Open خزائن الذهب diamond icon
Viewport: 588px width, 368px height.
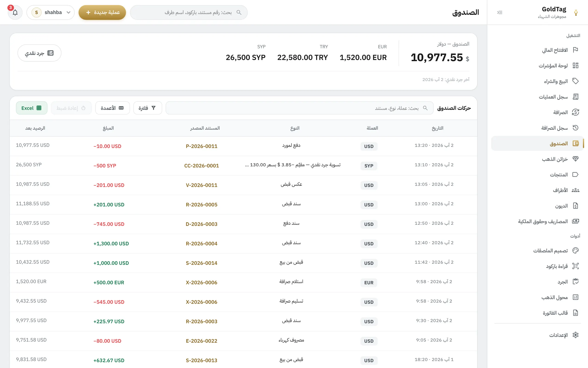point(575,159)
